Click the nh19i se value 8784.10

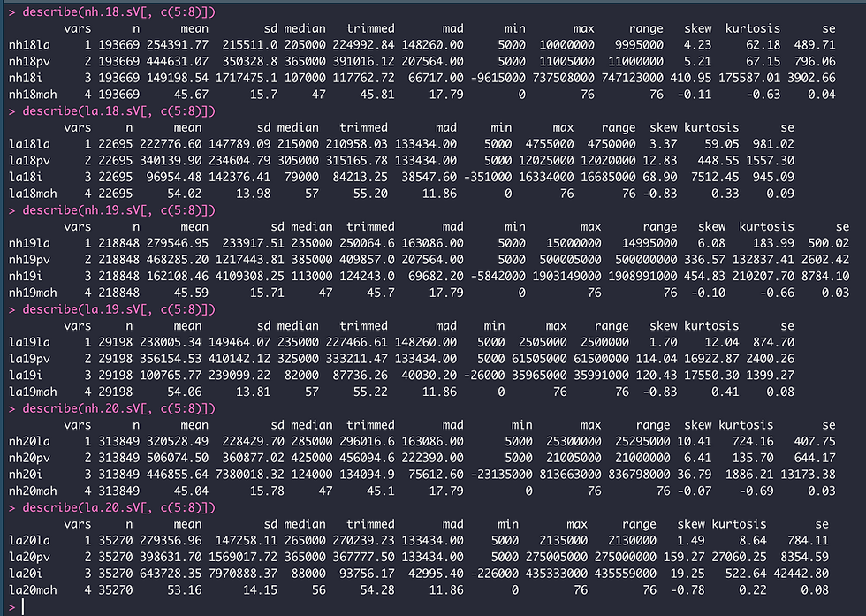pos(825,277)
